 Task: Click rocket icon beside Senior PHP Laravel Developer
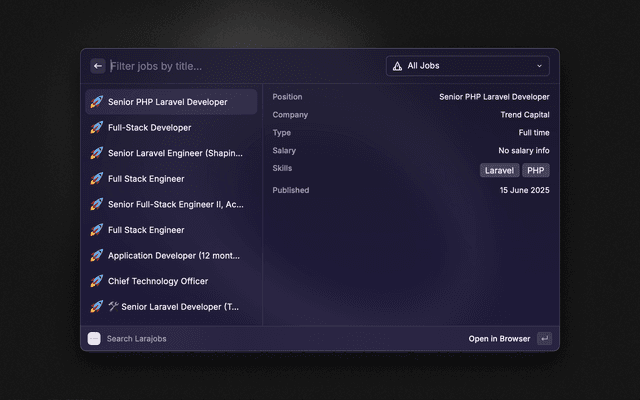point(97,102)
